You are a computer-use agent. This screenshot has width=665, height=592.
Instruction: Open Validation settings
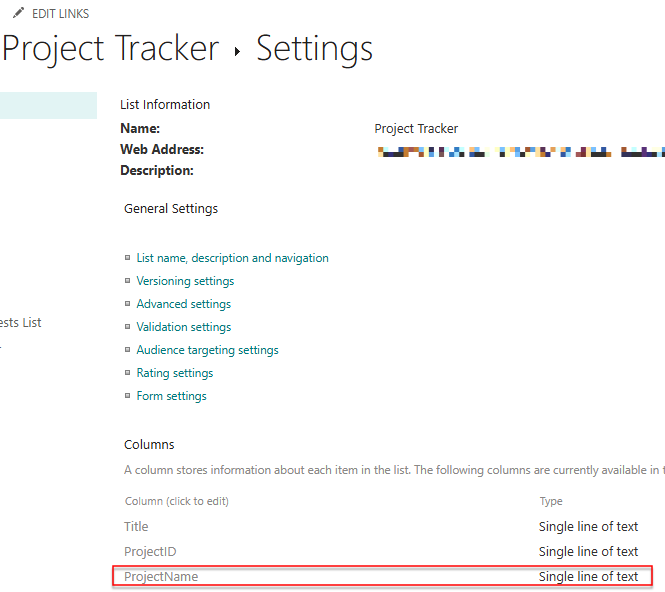pos(183,327)
